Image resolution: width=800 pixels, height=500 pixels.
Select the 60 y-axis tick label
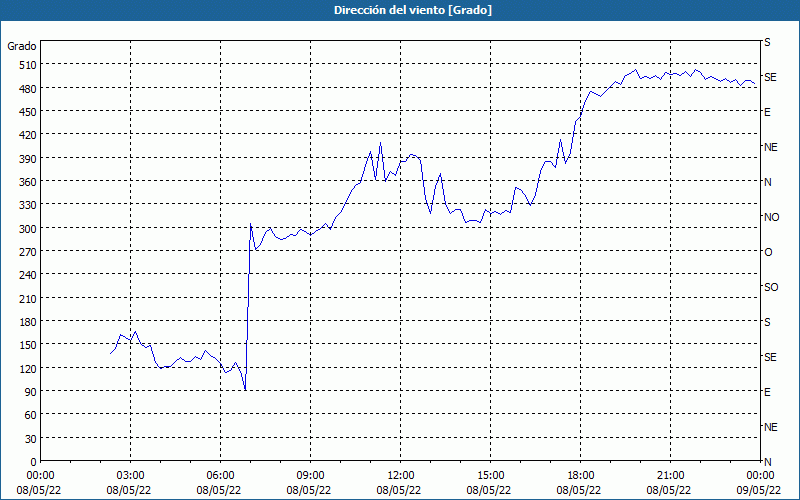[31, 415]
